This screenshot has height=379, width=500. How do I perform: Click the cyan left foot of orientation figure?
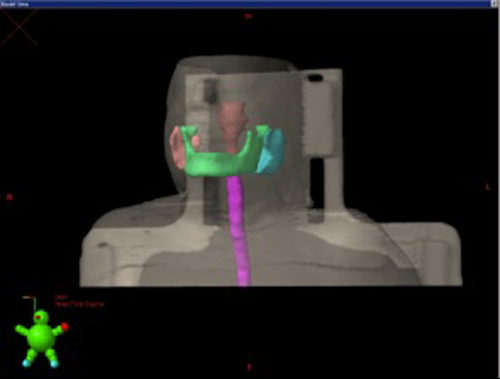point(54,363)
